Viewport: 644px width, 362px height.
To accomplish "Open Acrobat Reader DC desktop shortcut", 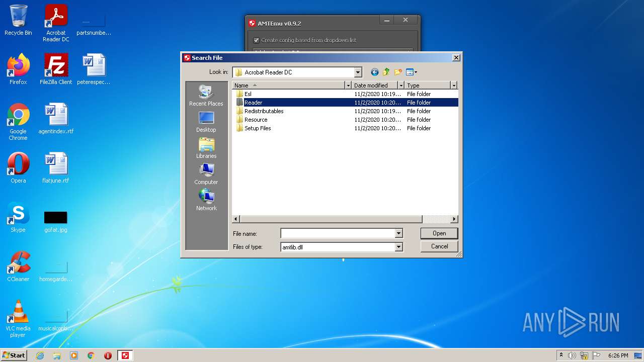I will pyautogui.click(x=56, y=23).
